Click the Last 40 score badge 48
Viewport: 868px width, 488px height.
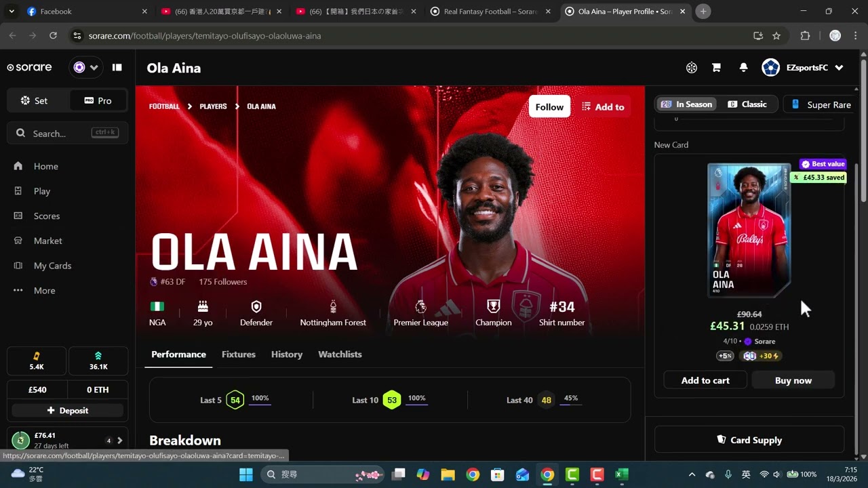click(x=546, y=400)
